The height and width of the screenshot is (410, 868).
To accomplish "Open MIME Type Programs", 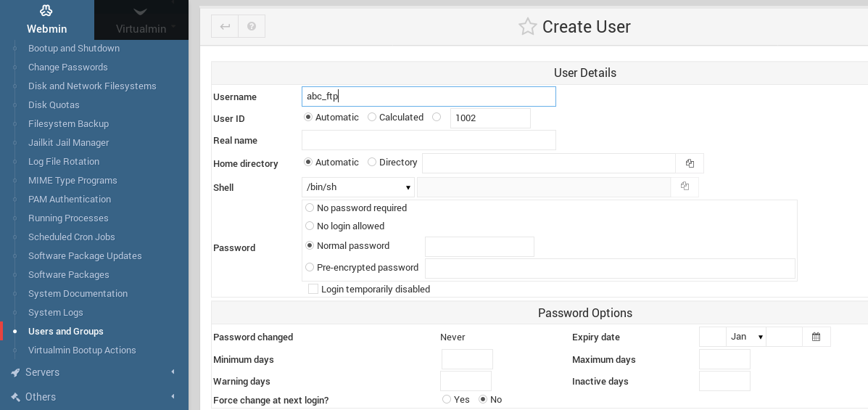I will point(73,180).
